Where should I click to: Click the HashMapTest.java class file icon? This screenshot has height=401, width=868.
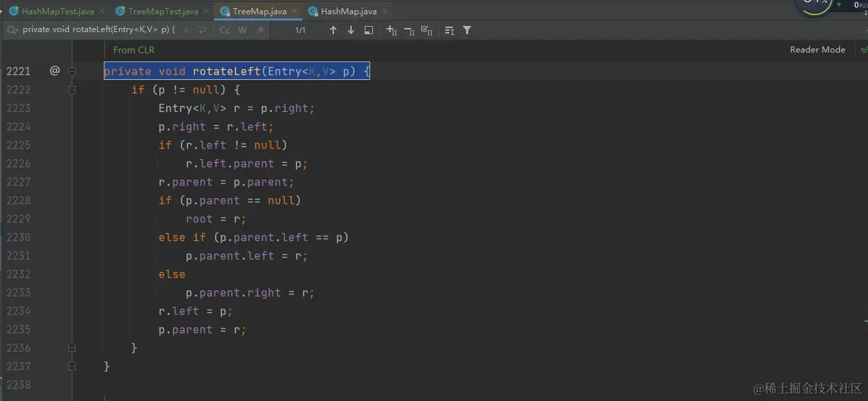14,11
